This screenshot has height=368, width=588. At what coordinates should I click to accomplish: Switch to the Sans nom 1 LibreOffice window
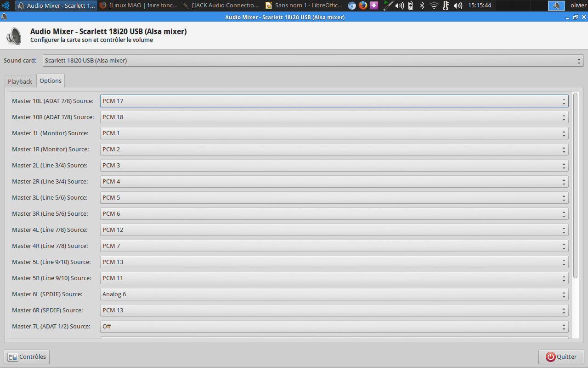click(304, 6)
